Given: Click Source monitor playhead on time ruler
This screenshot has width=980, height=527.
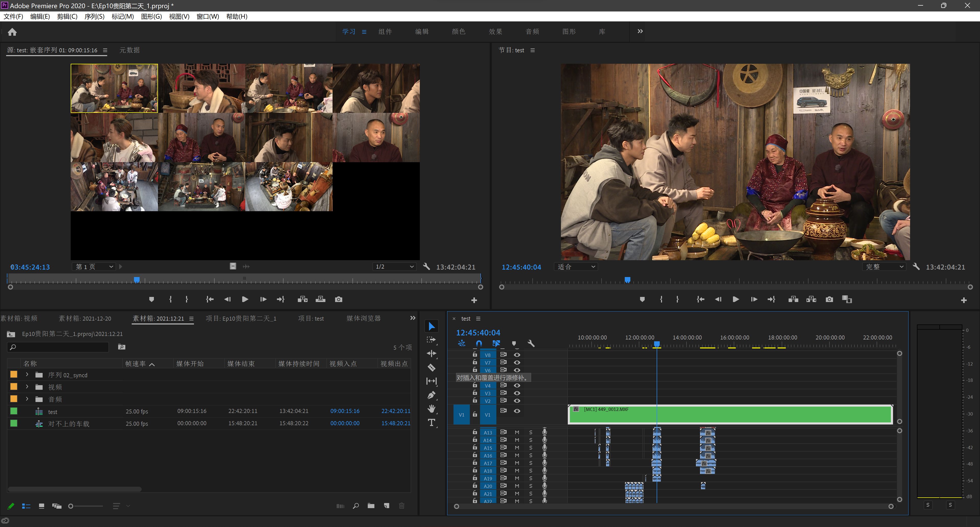Looking at the screenshot, I should coord(137,280).
